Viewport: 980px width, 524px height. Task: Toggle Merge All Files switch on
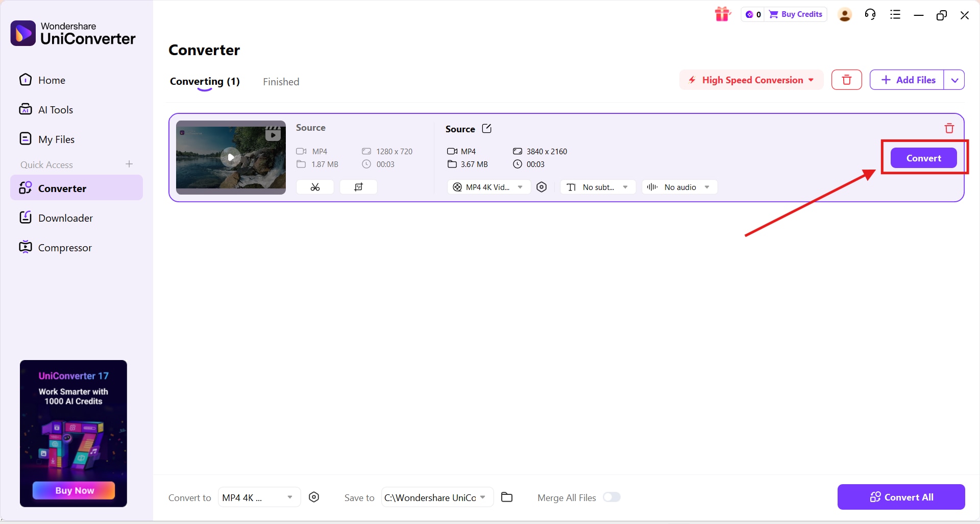pyautogui.click(x=611, y=497)
